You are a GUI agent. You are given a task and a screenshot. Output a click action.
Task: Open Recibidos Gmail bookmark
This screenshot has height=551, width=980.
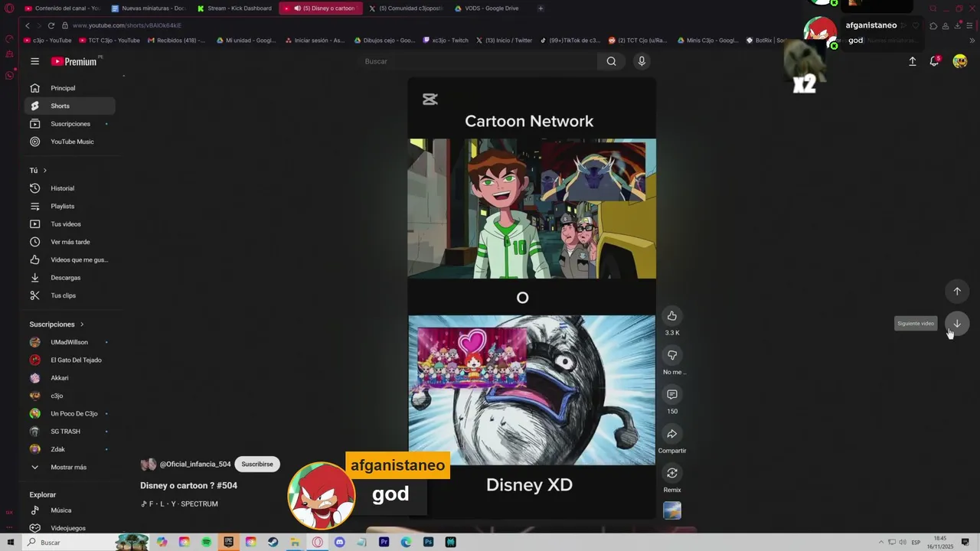click(176, 41)
